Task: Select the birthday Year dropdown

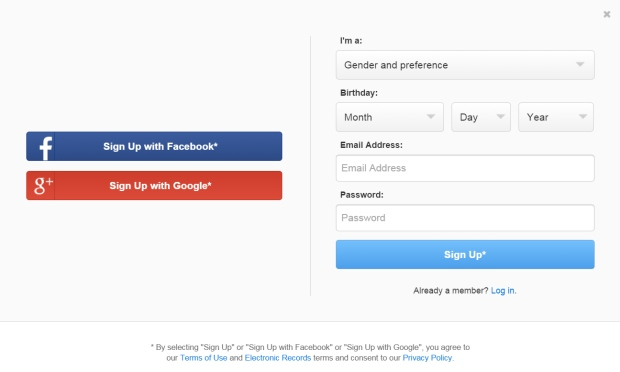Action: point(556,117)
